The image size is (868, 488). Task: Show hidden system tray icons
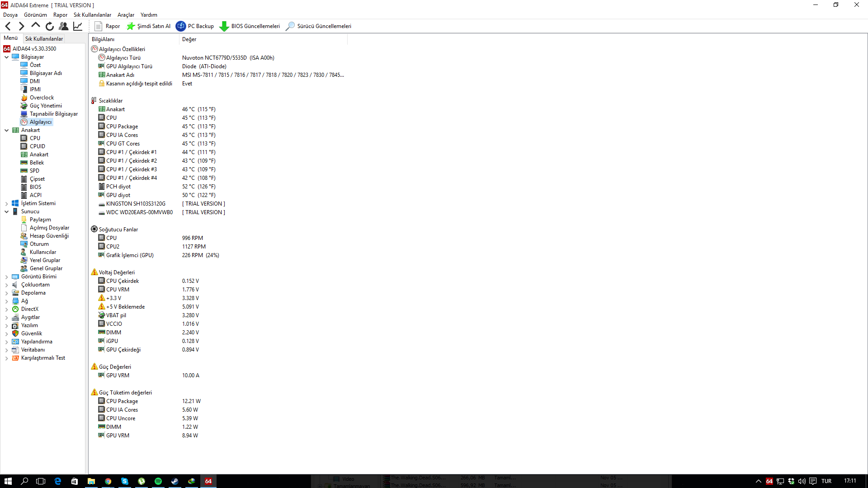coord(759,481)
